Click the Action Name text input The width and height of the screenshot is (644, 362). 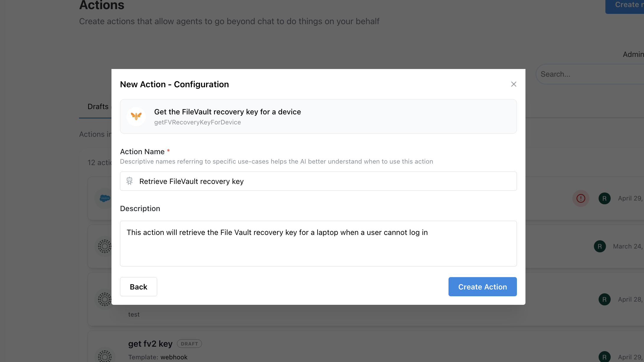pyautogui.click(x=318, y=181)
